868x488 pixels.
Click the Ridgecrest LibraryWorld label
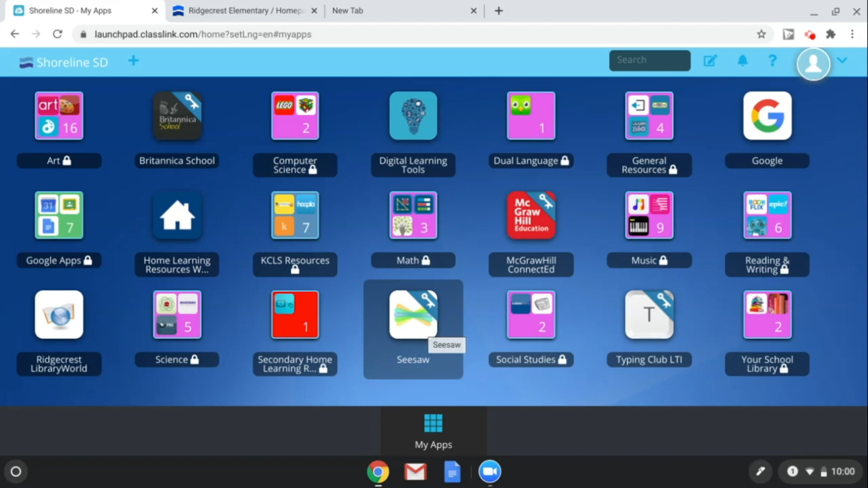tap(59, 364)
